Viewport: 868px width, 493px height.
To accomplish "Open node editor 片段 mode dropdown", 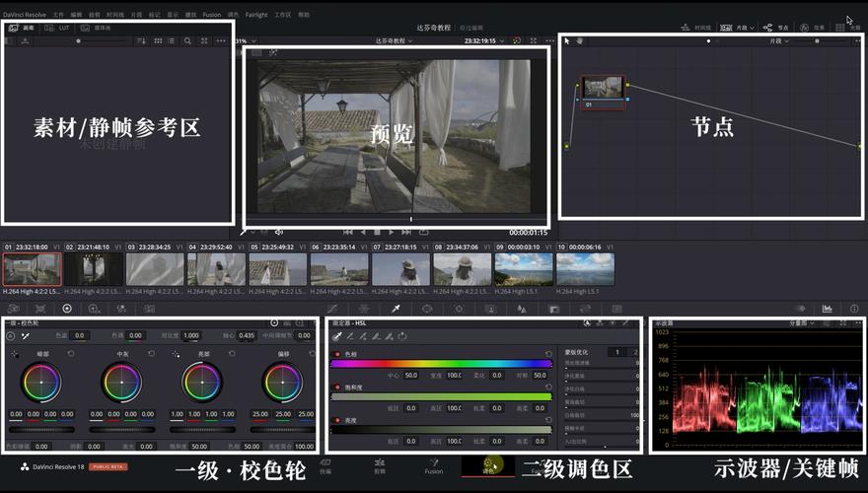I will pos(779,41).
